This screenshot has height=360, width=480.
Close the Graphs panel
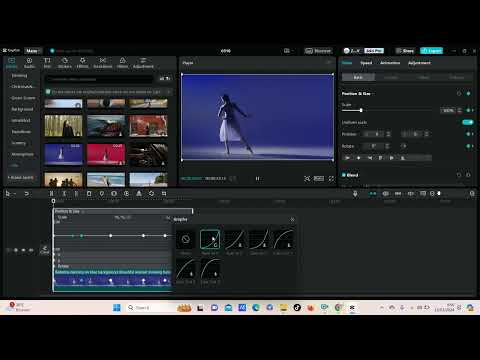tap(292, 219)
